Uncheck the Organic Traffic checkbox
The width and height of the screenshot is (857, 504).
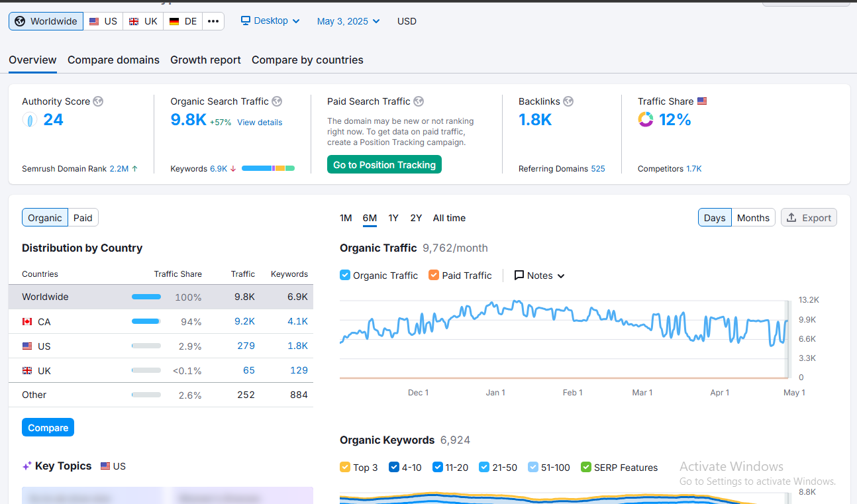(x=345, y=276)
